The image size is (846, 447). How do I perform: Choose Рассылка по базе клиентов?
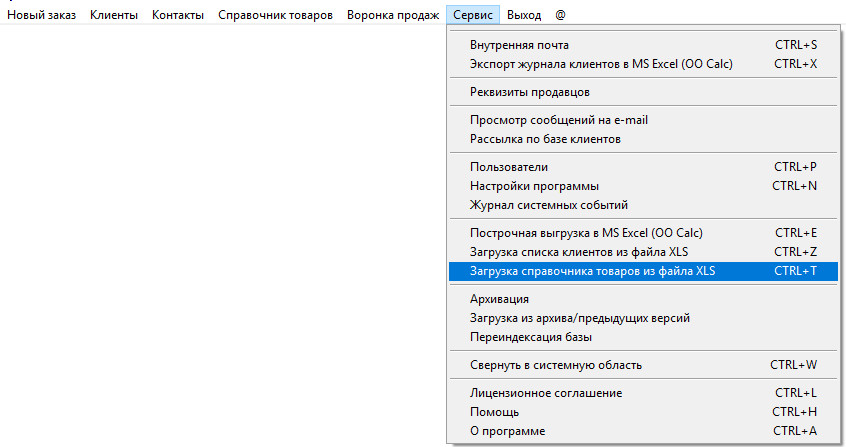tap(545, 139)
